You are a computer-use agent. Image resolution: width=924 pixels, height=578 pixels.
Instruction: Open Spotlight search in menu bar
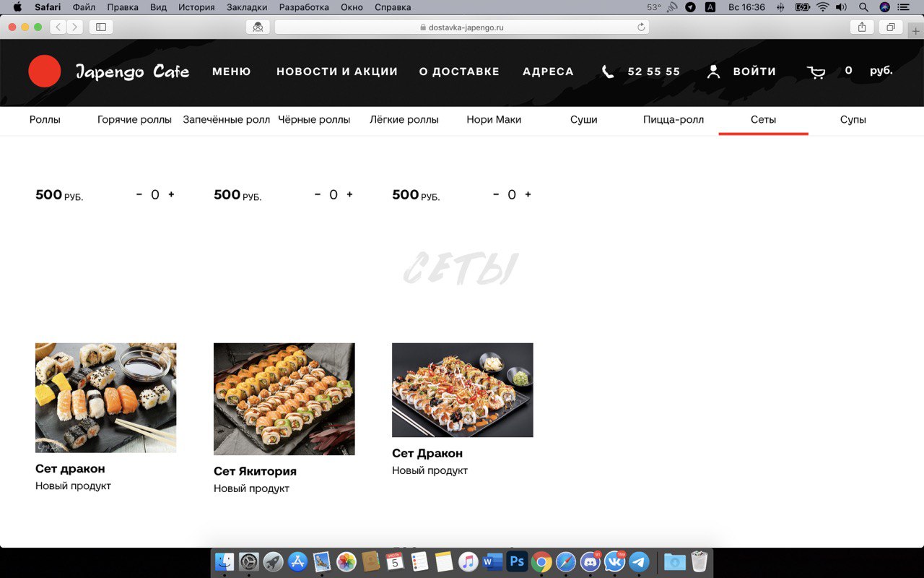(863, 7)
